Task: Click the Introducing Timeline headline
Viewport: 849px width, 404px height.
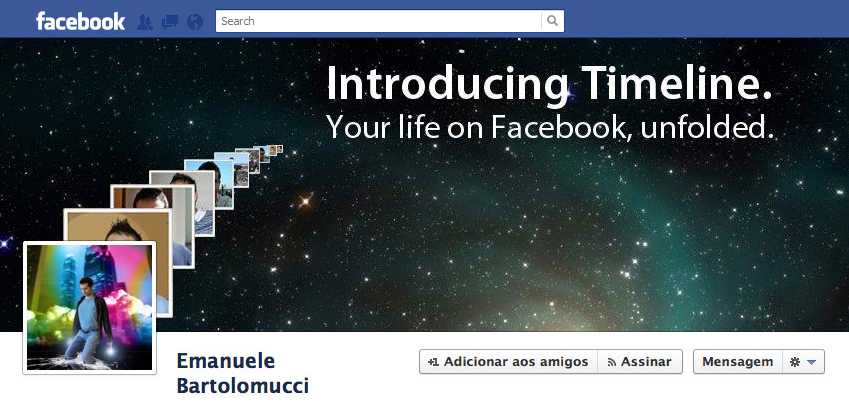Action: tap(549, 84)
